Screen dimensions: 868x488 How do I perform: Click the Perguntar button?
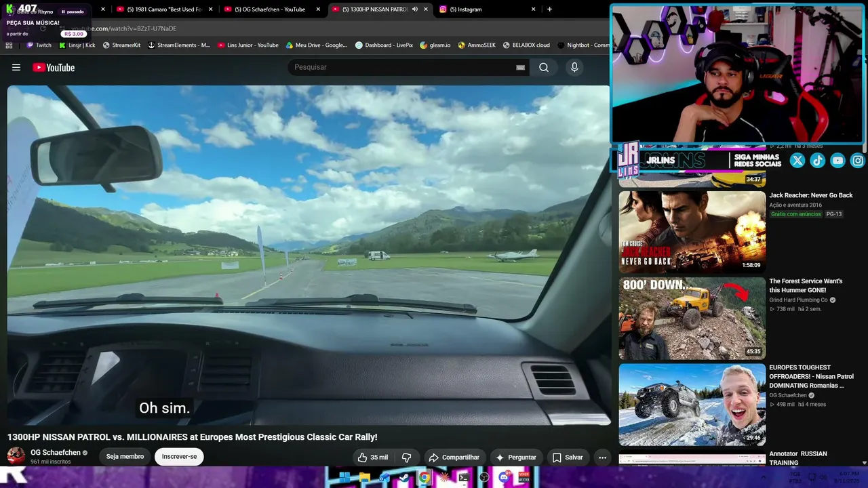[516, 457]
